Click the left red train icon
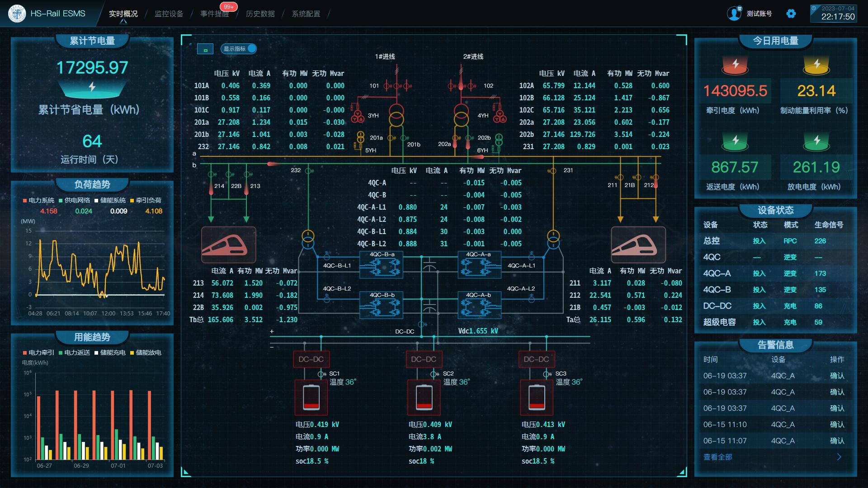This screenshot has height=488, width=868. (x=228, y=244)
